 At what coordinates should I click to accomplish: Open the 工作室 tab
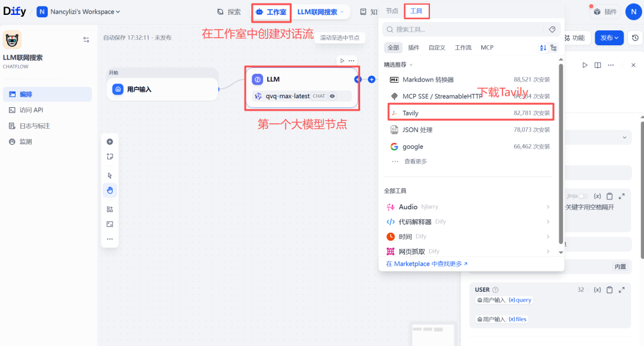271,13
